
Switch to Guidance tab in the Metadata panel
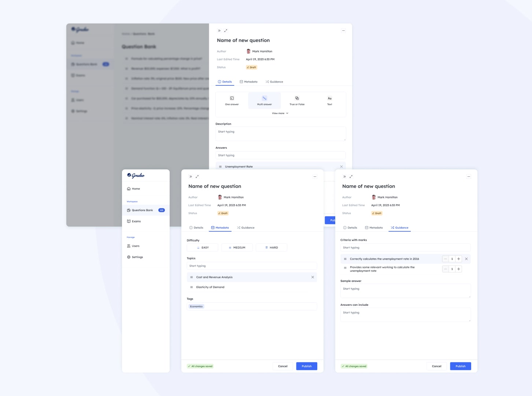point(246,228)
